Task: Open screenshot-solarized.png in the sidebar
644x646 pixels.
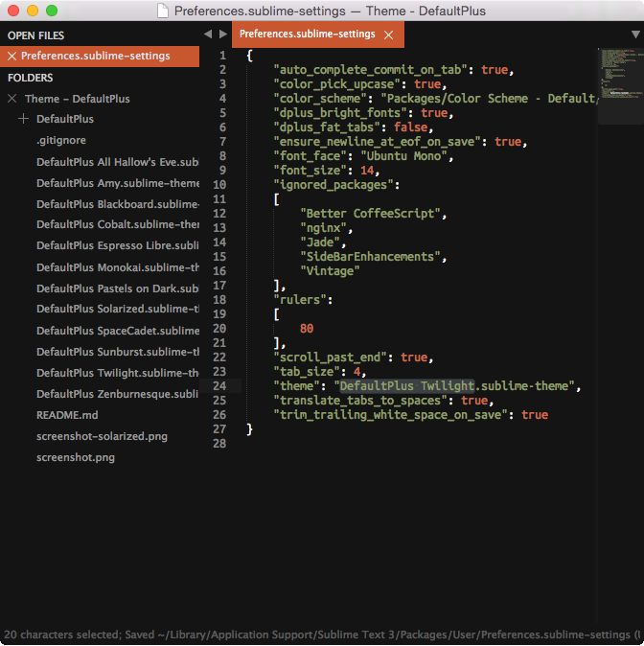Action: click(102, 436)
